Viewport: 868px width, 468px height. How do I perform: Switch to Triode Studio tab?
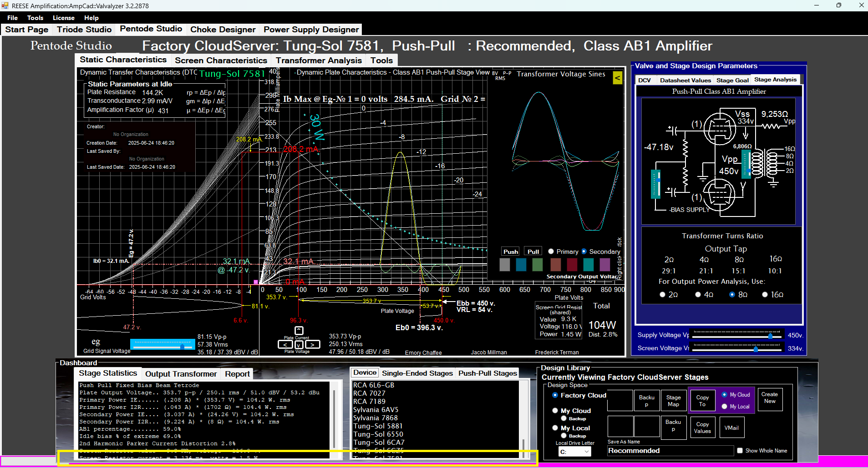[84, 30]
